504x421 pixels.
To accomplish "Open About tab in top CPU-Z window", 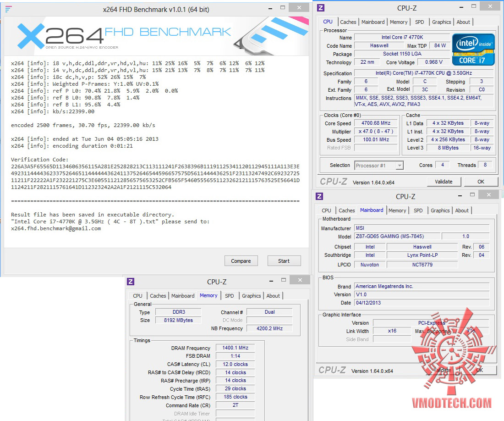I will click(463, 22).
